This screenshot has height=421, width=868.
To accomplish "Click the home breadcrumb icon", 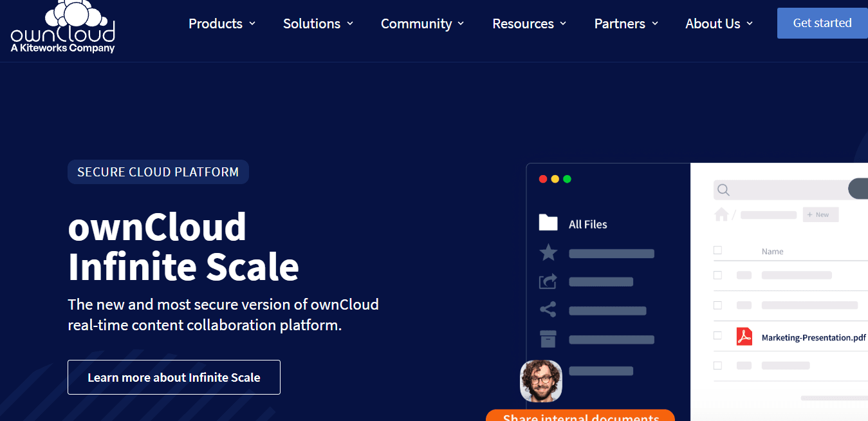I will [722, 214].
